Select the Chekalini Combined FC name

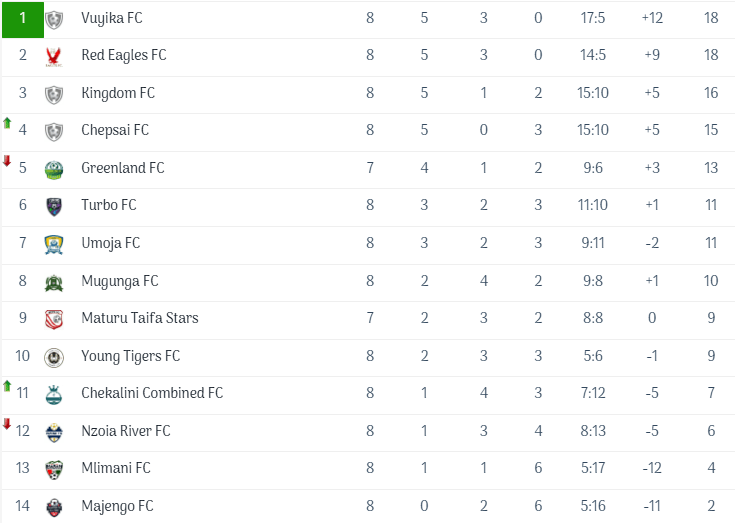152,393
